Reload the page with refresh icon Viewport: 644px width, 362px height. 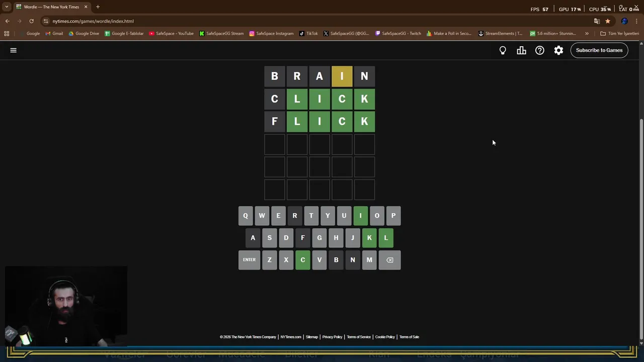31,21
